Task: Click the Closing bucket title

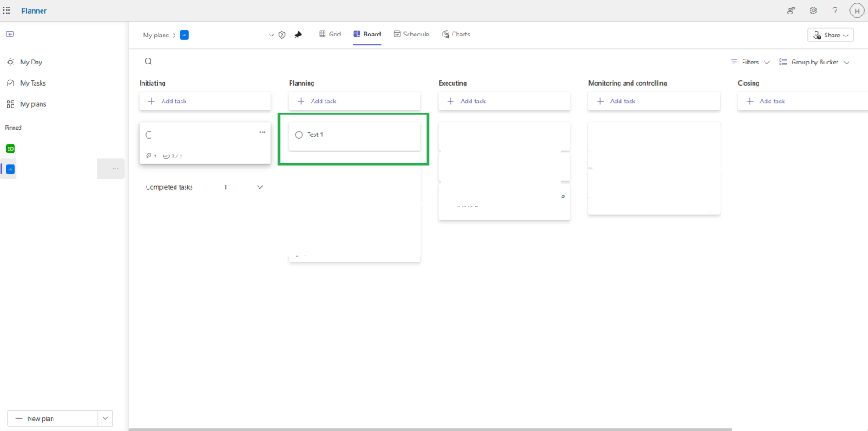Action: (x=748, y=83)
